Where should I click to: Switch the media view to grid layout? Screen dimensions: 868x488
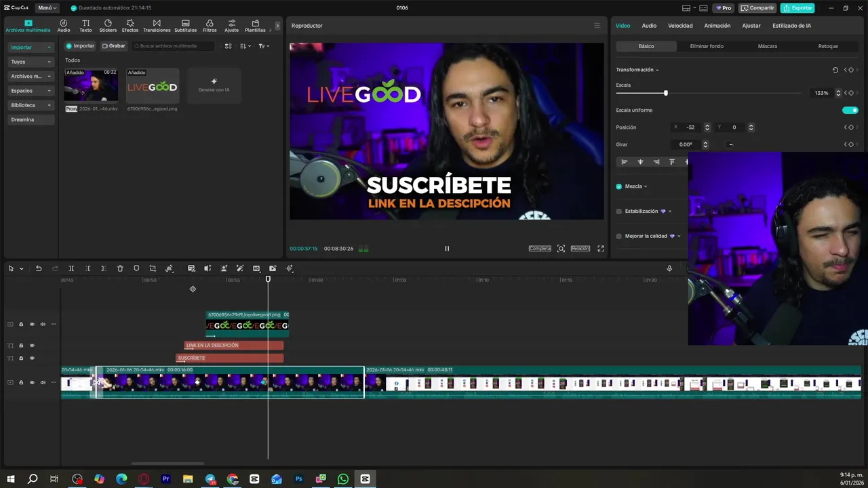pos(228,46)
